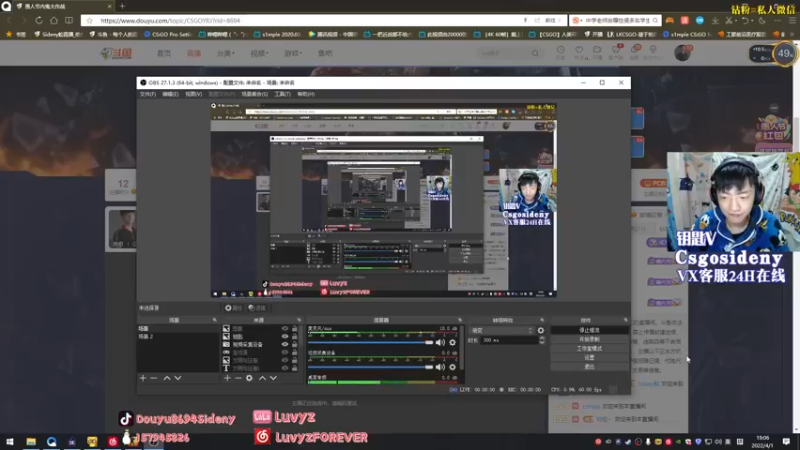This screenshot has height=450, width=800.
Task: Remove the selected scene with the minus icon
Action: (x=154, y=378)
